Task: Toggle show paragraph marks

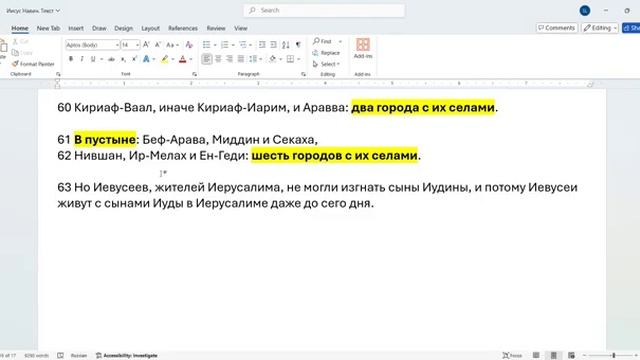Action: [298, 44]
